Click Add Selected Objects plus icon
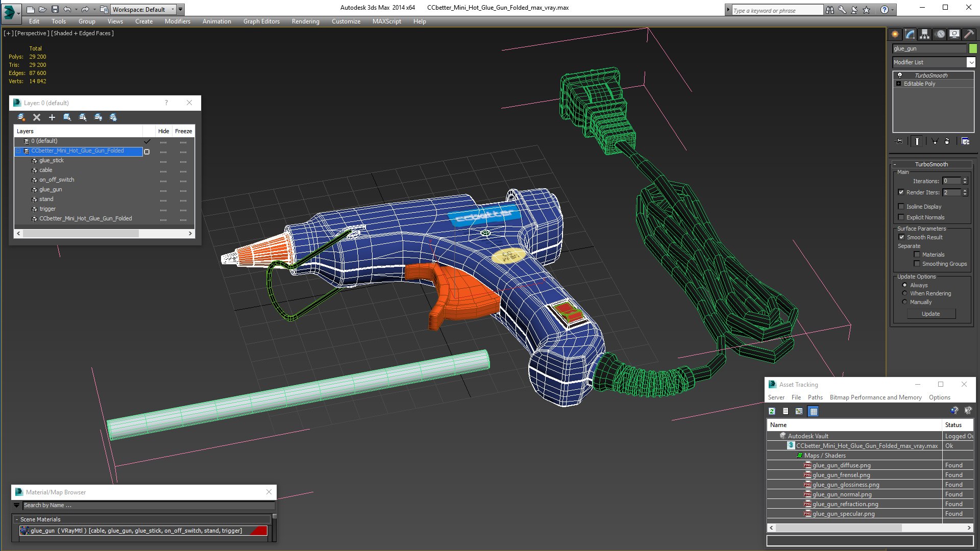The image size is (980, 551). click(52, 117)
